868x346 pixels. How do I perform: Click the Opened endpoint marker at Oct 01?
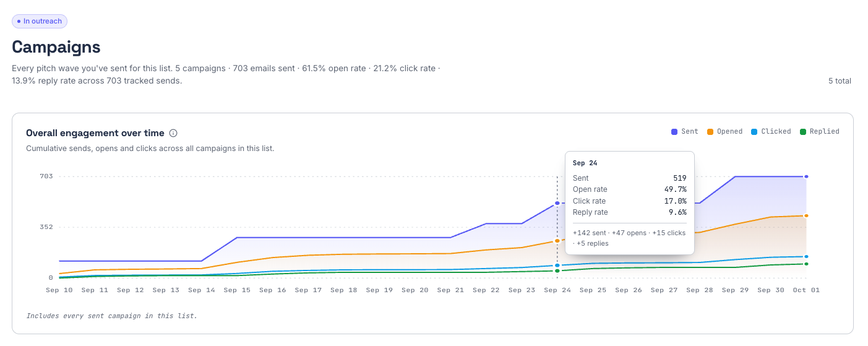807,216
